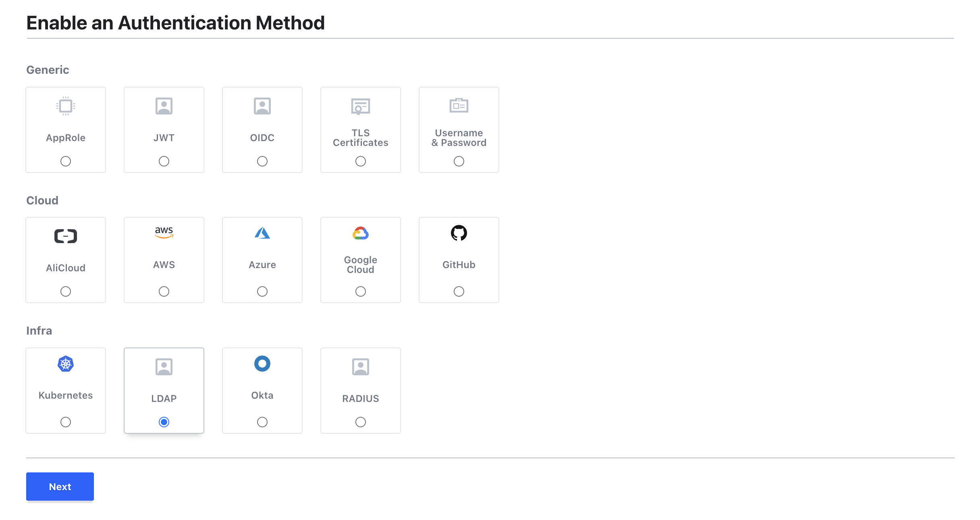Click the Kubernetes label text

(66, 395)
